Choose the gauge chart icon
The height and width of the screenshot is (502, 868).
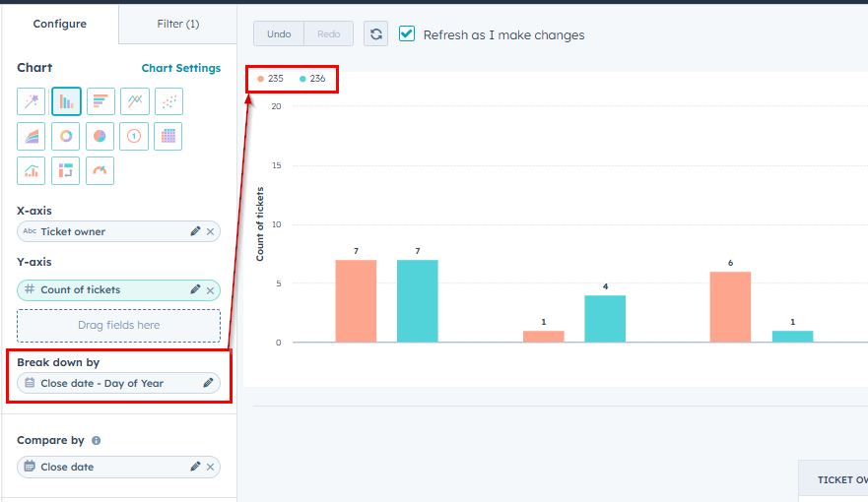[100, 171]
